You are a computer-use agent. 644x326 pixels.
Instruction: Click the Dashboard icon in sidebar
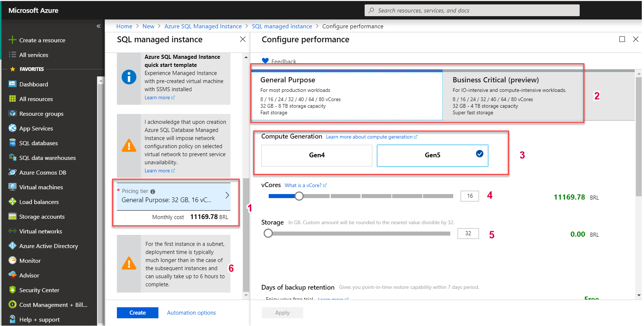[x=12, y=84]
